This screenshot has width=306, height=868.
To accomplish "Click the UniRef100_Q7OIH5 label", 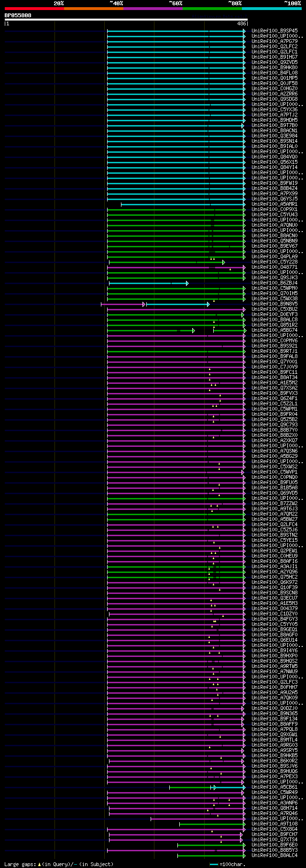I will click(274, 293).
